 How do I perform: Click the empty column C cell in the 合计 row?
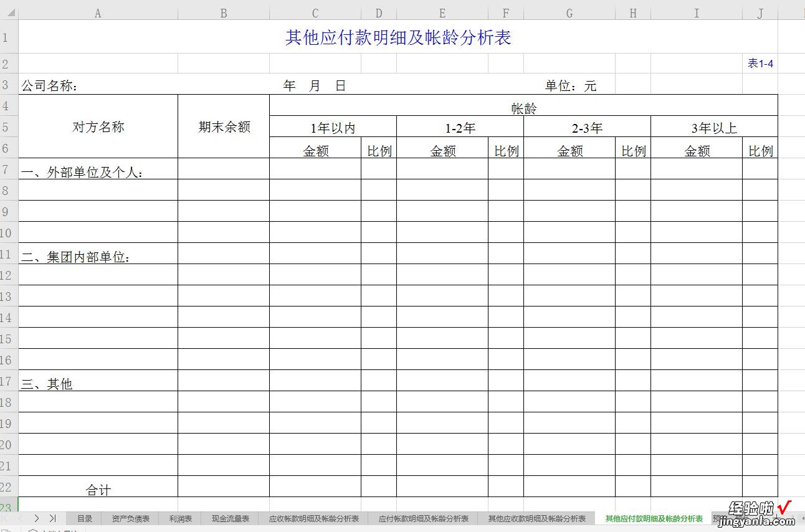315,487
